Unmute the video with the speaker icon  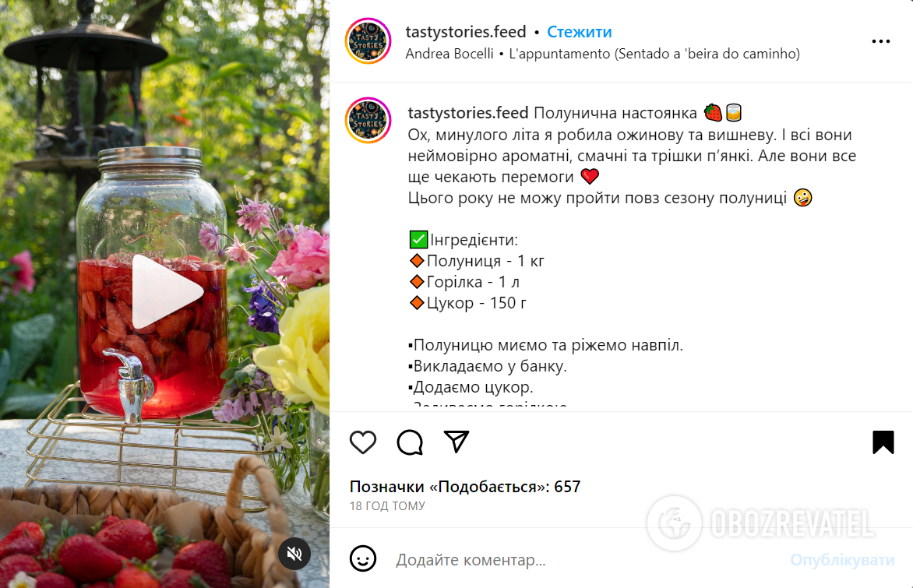click(294, 554)
